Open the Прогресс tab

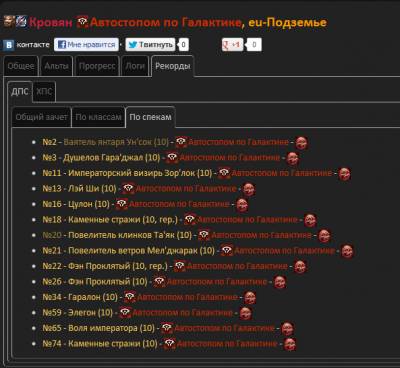point(97,66)
